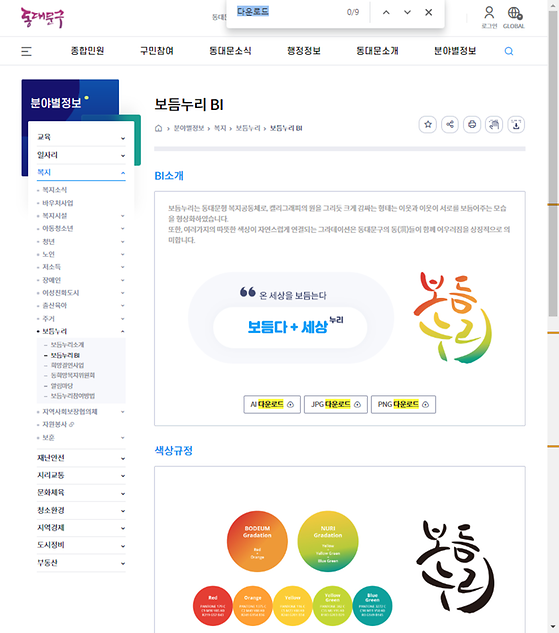The width and height of the screenshot is (559, 633).
Task: Click the screen capture download icon
Action: click(x=516, y=124)
